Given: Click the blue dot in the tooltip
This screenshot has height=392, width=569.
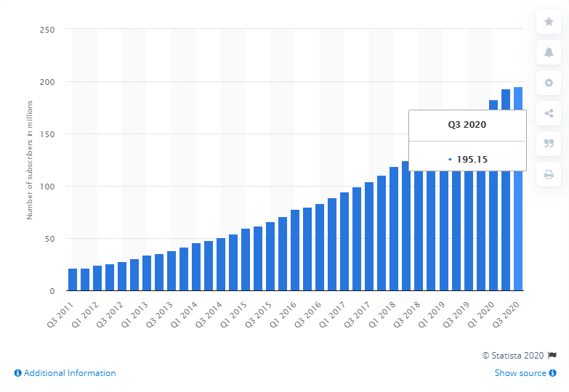Looking at the screenshot, I should (x=451, y=158).
